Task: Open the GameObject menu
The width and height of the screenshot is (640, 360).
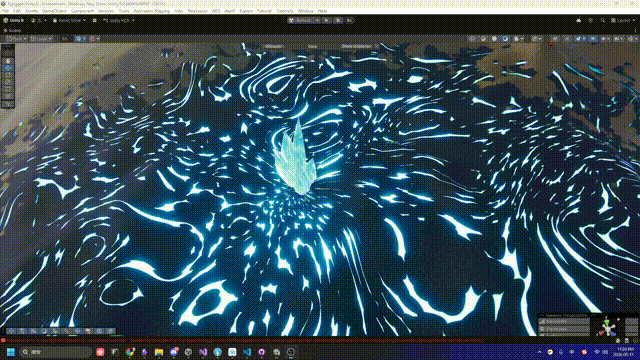Action: (53, 11)
